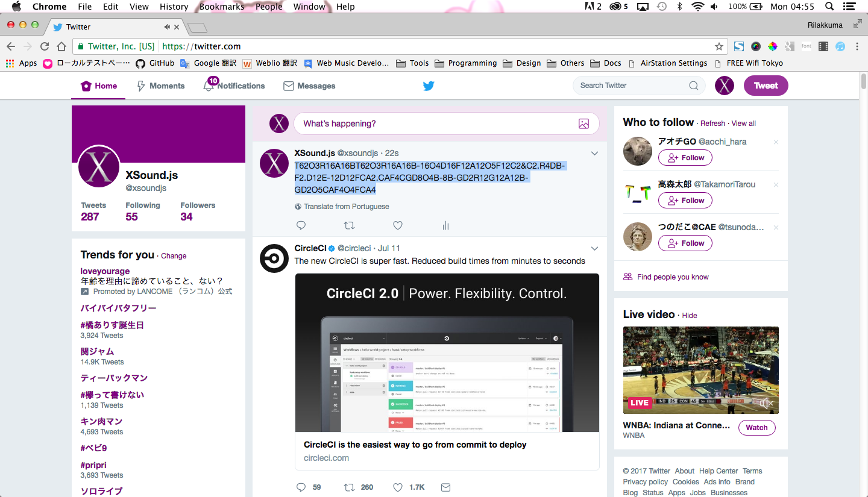Open the Notifications bell icon
868x497 pixels.
coord(209,86)
